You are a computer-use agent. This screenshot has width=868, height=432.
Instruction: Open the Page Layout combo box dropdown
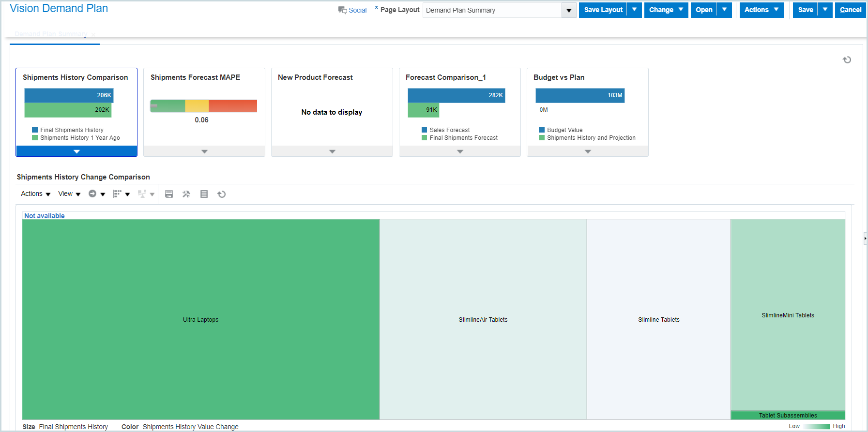point(569,10)
